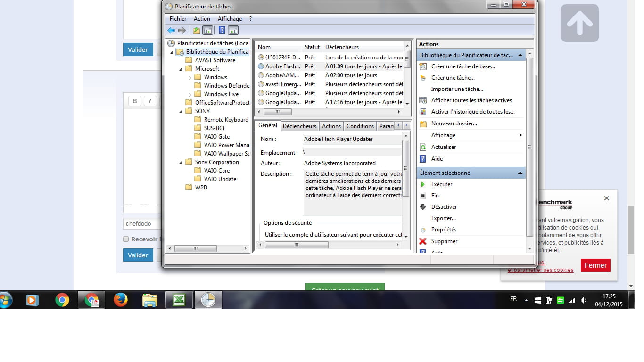Close the cookie banner with X
The image size is (644, 362).
tap(607, 198)
